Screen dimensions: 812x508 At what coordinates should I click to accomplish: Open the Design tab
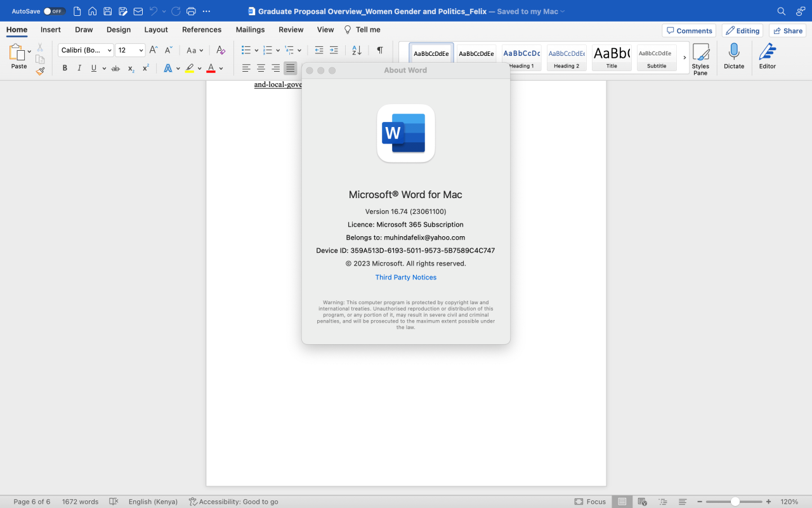point(119,30)
